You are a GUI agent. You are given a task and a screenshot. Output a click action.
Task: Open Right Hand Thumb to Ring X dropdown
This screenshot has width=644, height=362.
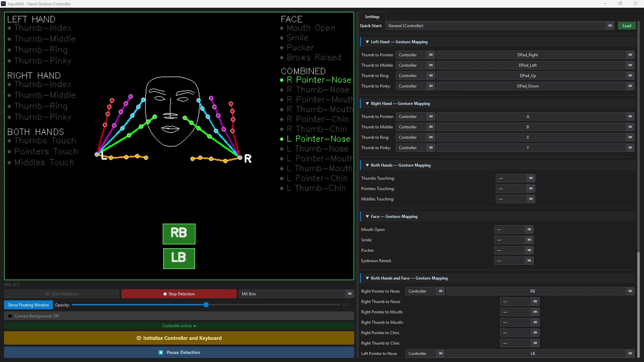coord(535,137)
